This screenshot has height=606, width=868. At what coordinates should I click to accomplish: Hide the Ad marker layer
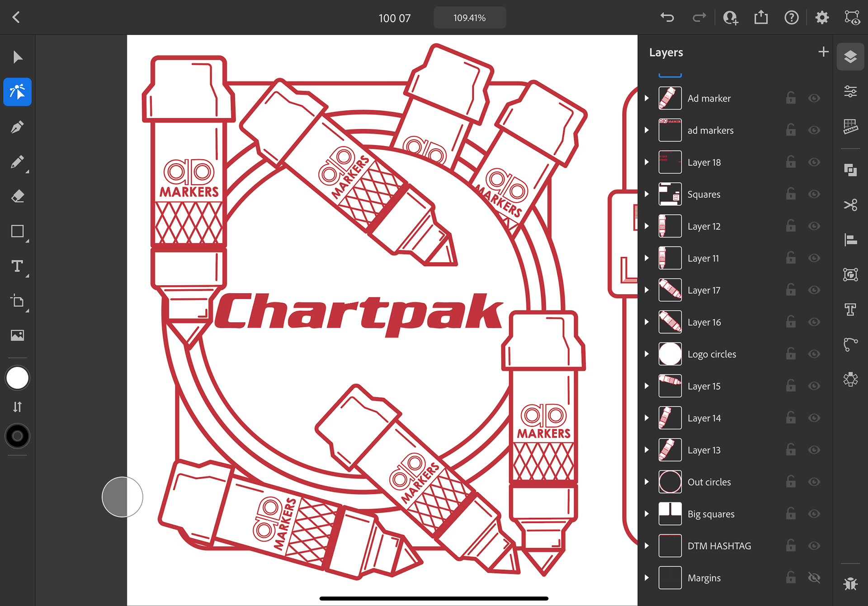[814, 98]
